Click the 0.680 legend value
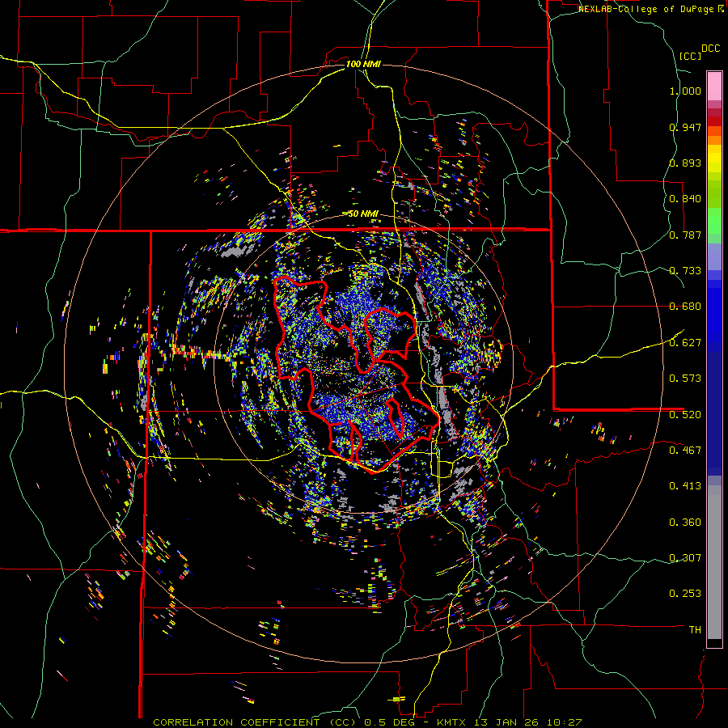This screenshot has width=728, height=728. point(685,307)
